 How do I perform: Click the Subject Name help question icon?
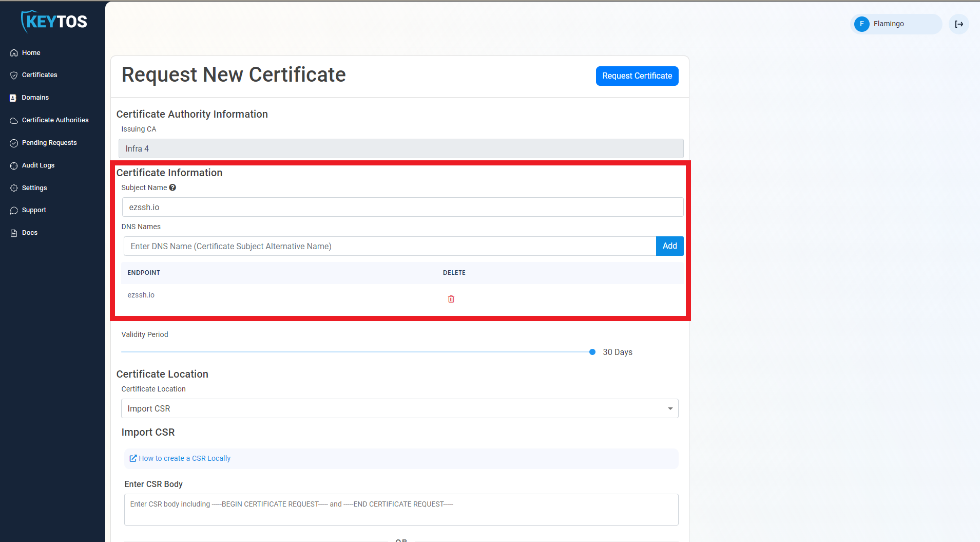tap(172, 188)
